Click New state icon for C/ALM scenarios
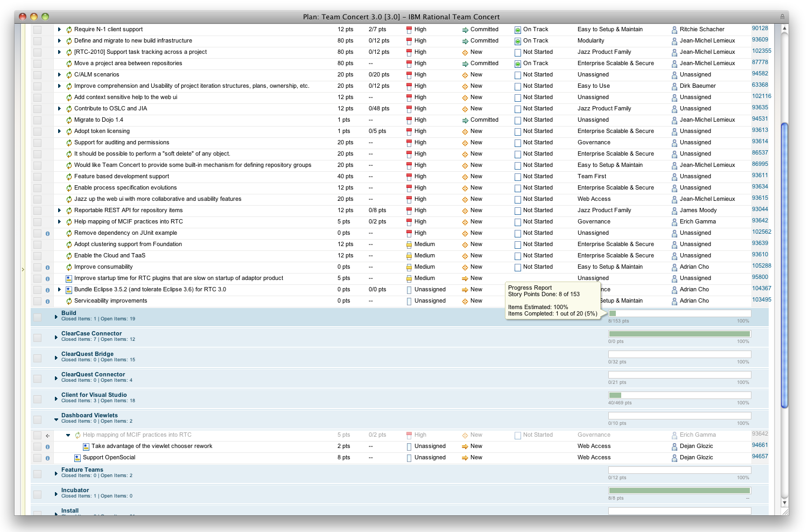The image size is (808, 532). click(465, 75)
